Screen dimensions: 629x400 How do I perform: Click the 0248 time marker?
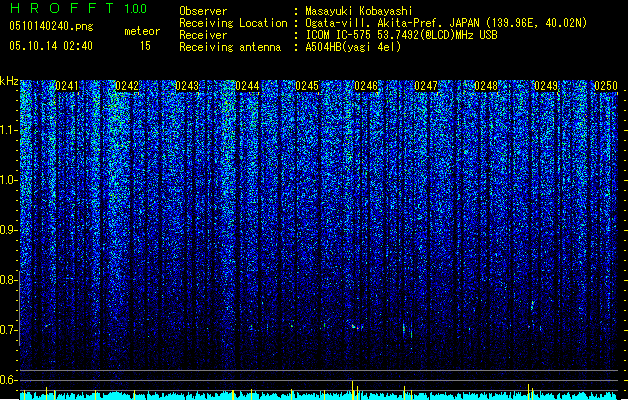tap(486, 86)
